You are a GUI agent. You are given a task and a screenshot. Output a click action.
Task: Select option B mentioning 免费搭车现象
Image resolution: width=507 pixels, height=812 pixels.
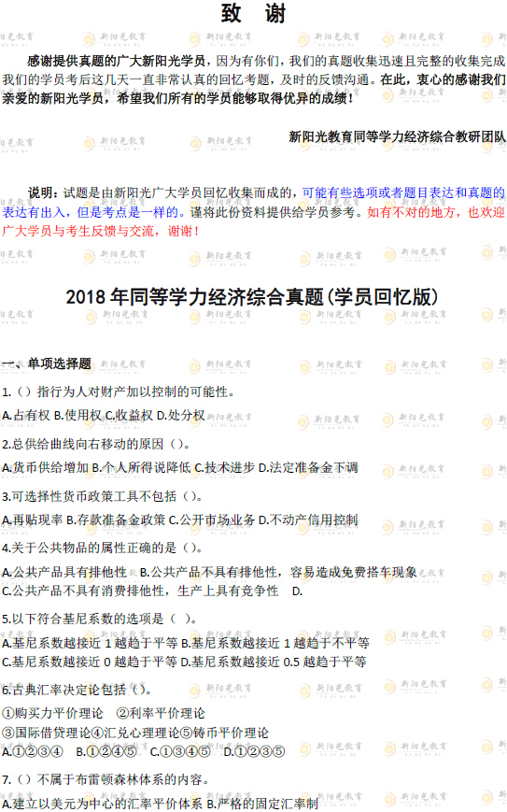pos(278,572)
